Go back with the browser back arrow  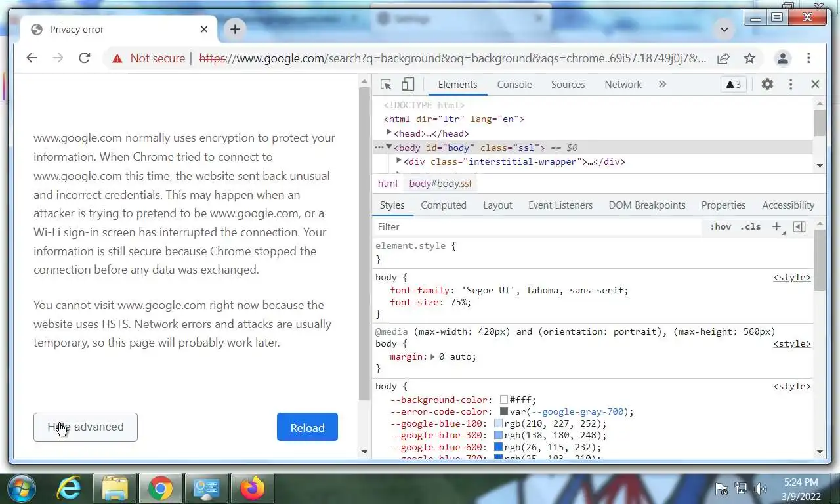coord(31,58)
